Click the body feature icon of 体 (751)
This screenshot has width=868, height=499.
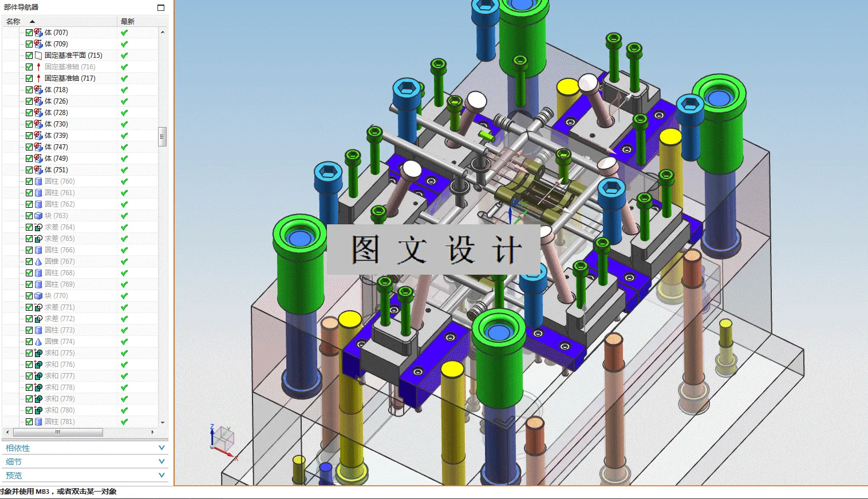(x=37, y=169)
